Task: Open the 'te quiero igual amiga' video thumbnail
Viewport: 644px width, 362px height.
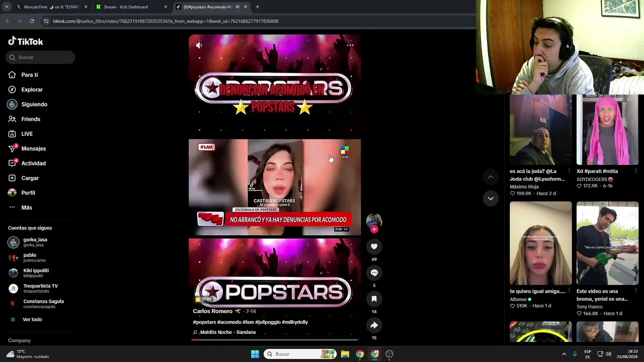Action: pos(541,243)
